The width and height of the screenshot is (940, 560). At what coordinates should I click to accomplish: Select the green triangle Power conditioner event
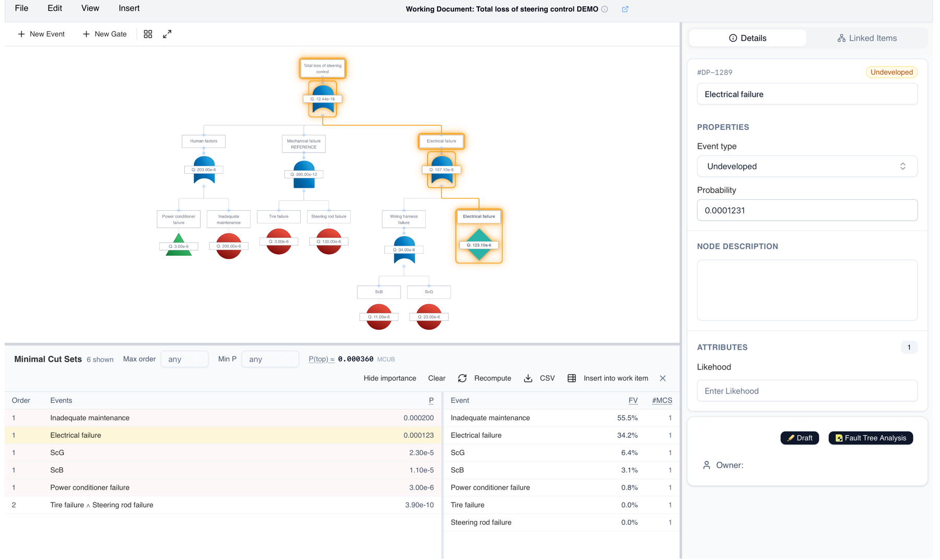point(179,245)
